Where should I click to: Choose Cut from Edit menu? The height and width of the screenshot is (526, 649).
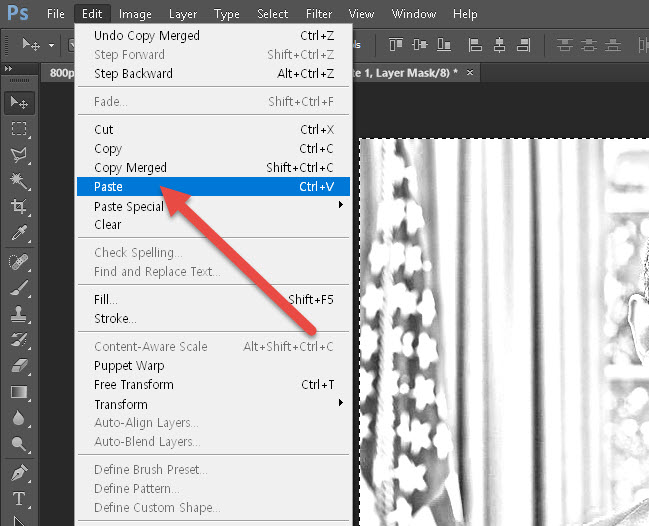click(x=213, y=130)
